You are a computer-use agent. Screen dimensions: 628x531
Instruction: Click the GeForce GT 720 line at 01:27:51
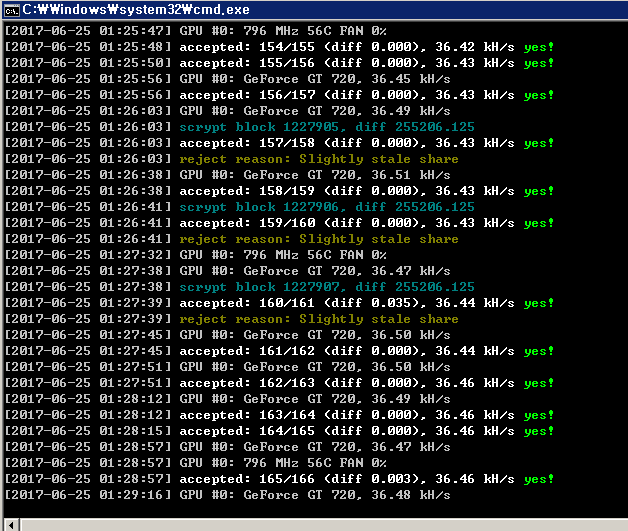pyautogui.click(x=227, y=367)
